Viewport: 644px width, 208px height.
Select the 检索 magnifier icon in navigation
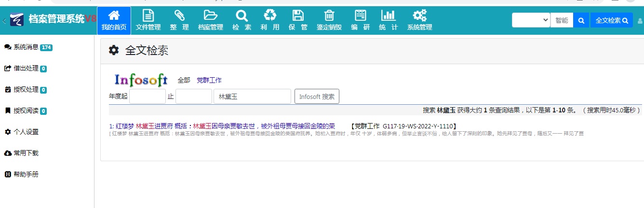[x=241, y=15]
